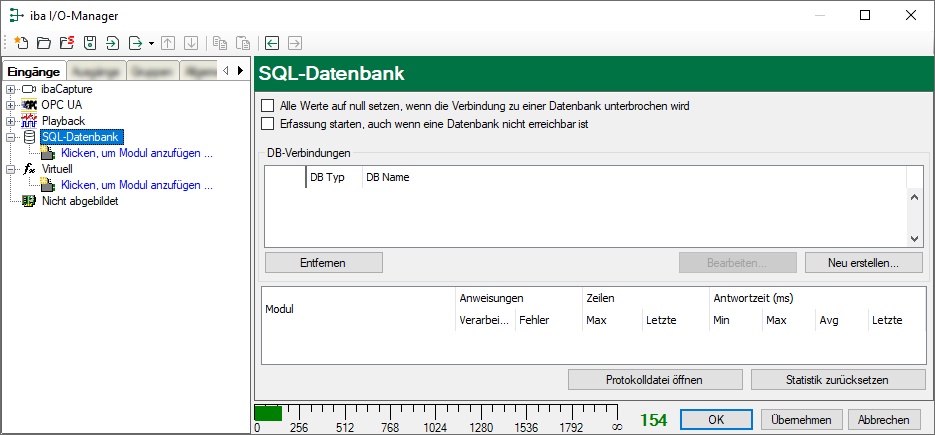This screenshot has width=935, height=435.
Task: Click the Max column under Antwortzeit
Action: [789, 320]
